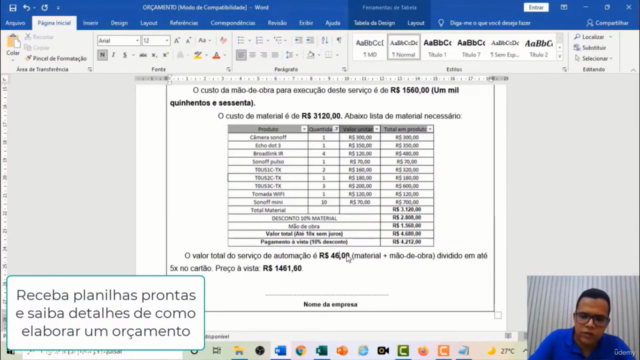Apply paragraph shading color
Screen dimensions: 640x360
coord(311,55)
